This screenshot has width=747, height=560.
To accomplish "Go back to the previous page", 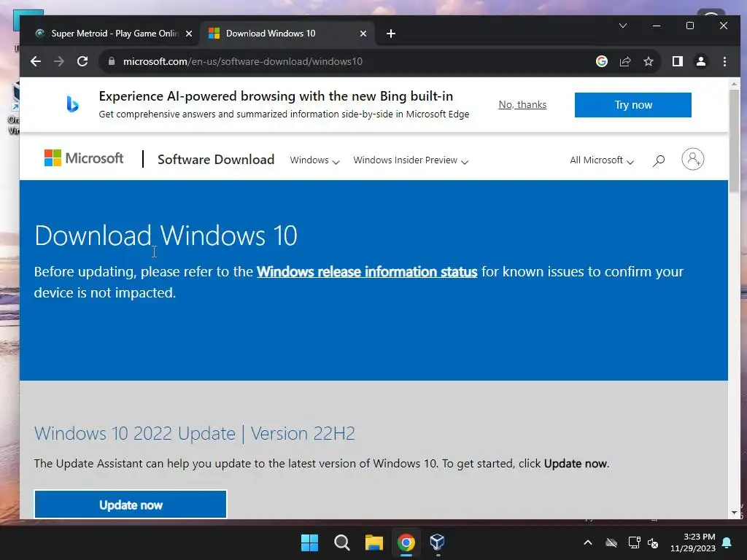I will point(36,61).
